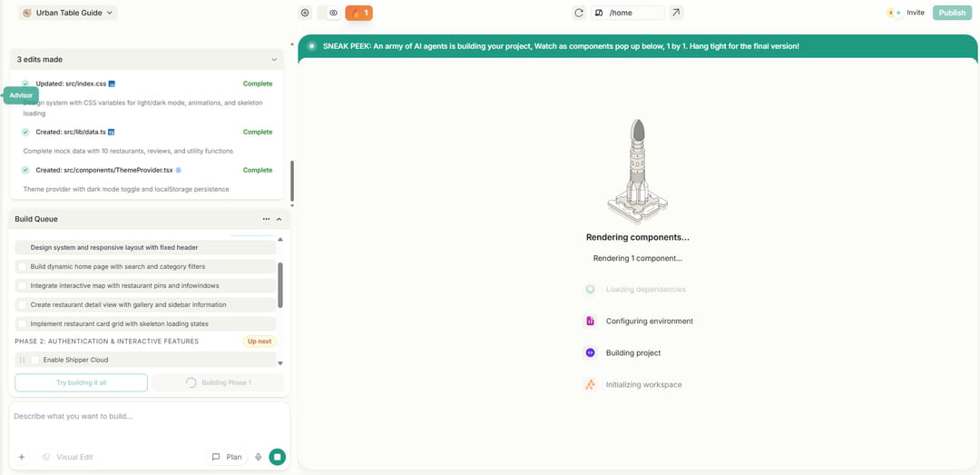Viewport: 980px width, 475px height.
Task: Click the Build Queue list scrollbar
Action: [x=279, y=285]
